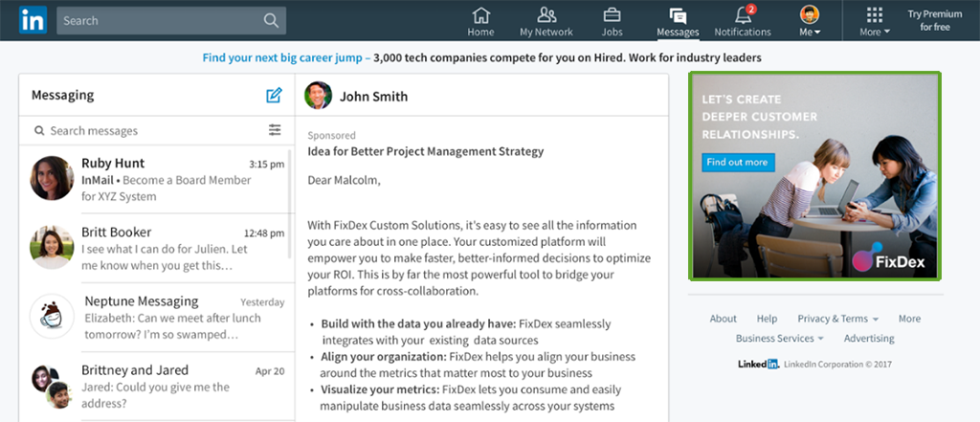Go to My Network icon

(x=546, y=15)
